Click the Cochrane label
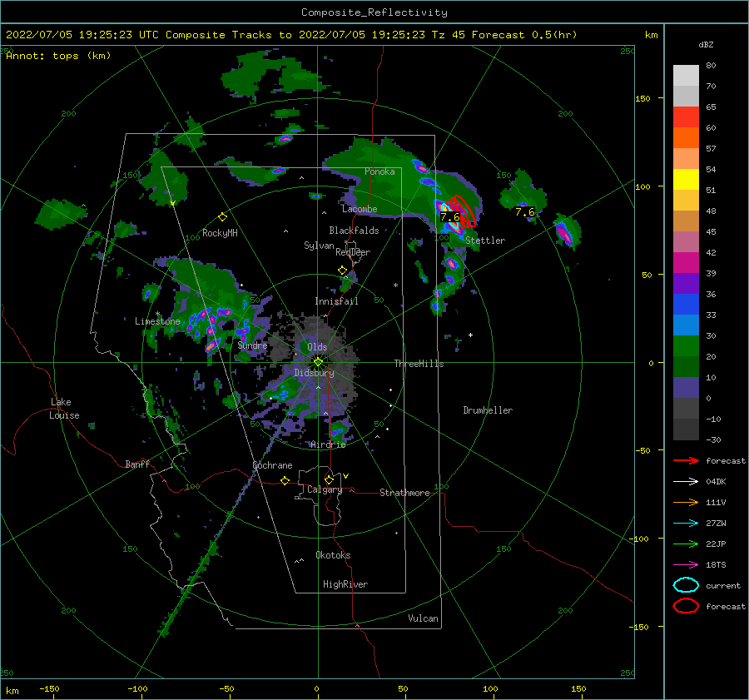 click(x=272, y=465)
